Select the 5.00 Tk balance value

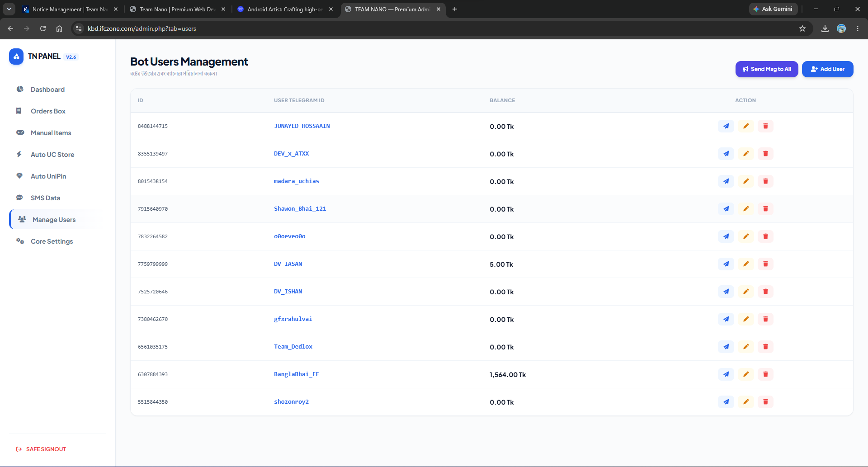501,264
